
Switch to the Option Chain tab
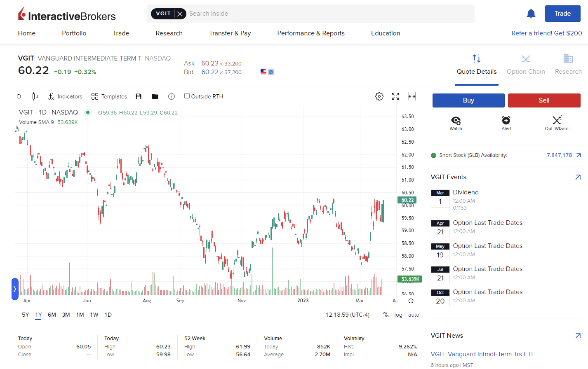[x=526, y=65]
